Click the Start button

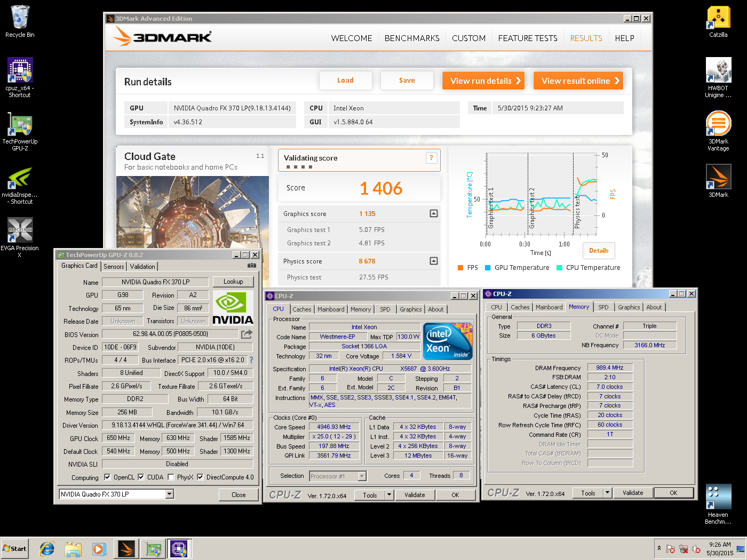(14, 549)
